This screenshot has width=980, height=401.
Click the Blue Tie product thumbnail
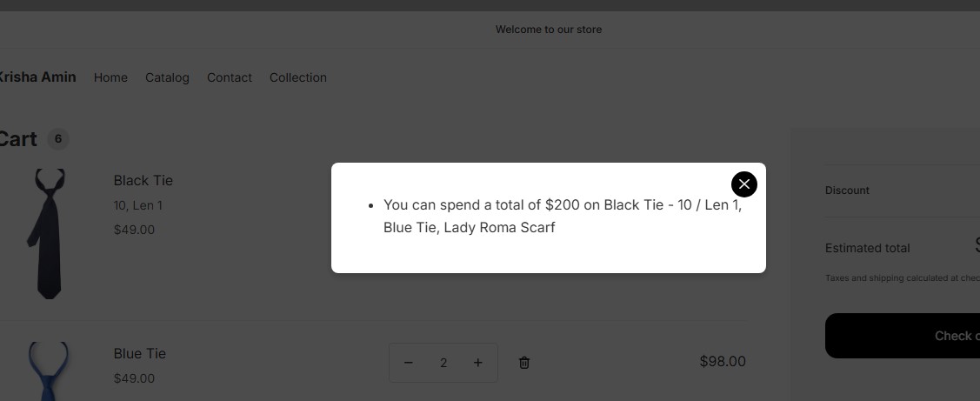pos(49,371)
